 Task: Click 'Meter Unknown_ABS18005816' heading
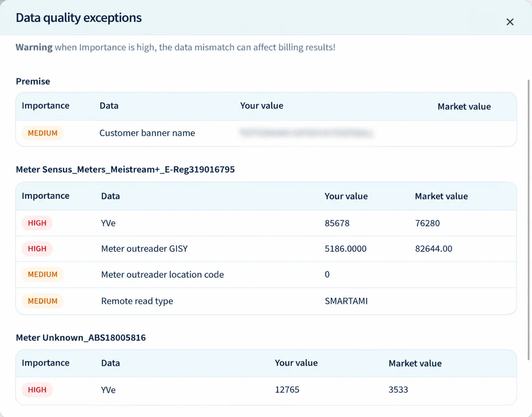coord(81,338)
